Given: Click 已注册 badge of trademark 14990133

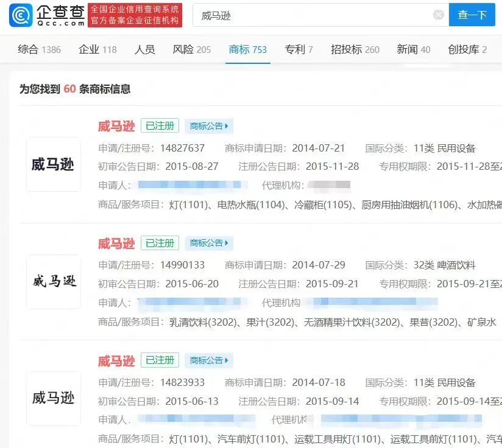Looking at the screenshot, I should point(160,243).
